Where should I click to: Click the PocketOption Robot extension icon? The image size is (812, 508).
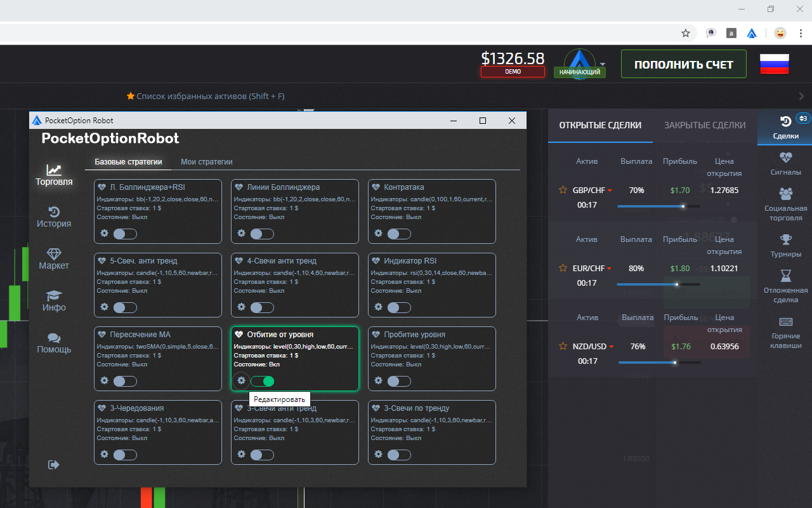pos(752,33)
